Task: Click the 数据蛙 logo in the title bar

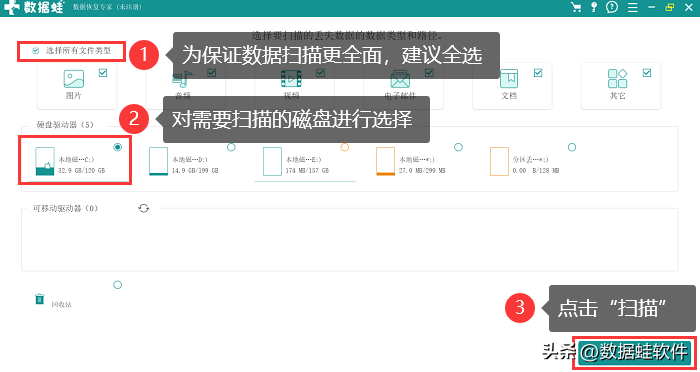Action: click(x=33, y=7)
